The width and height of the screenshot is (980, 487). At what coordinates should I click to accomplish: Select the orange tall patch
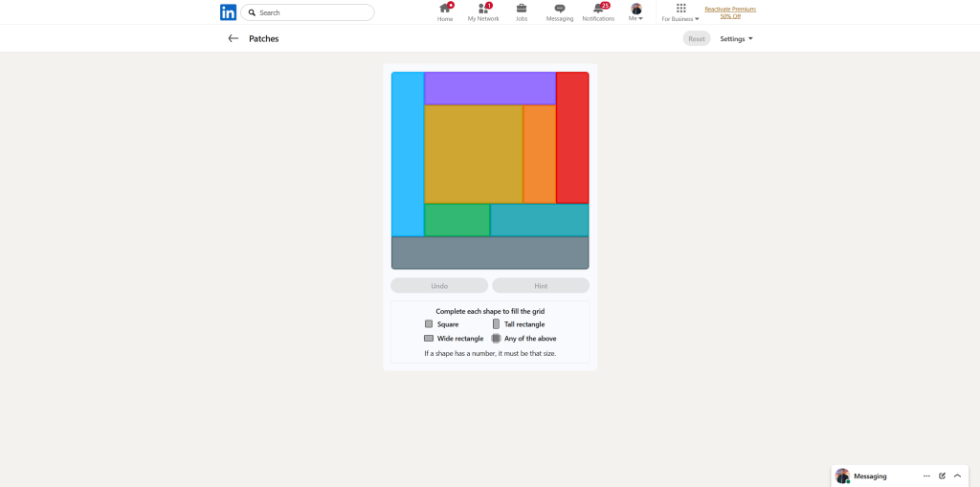(x=540, y=154)
